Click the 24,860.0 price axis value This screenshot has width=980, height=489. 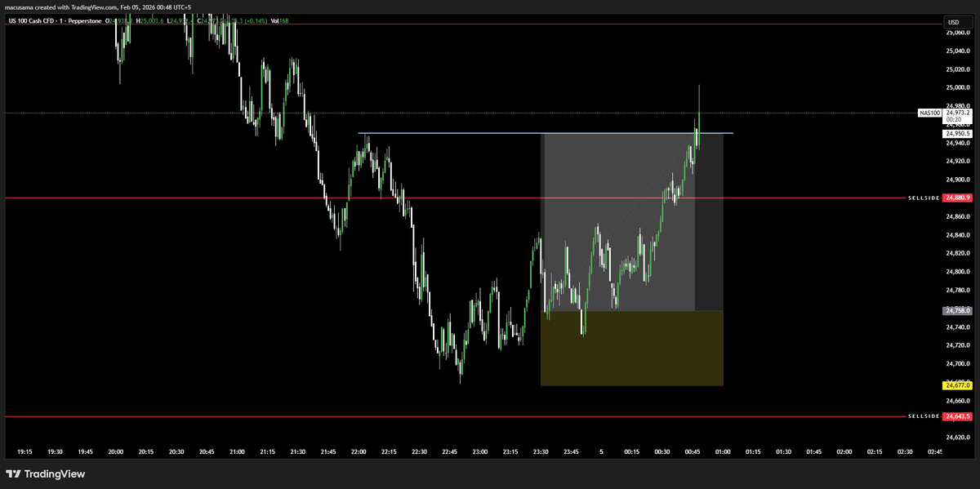pyautogui.click(x=957, y=216)
